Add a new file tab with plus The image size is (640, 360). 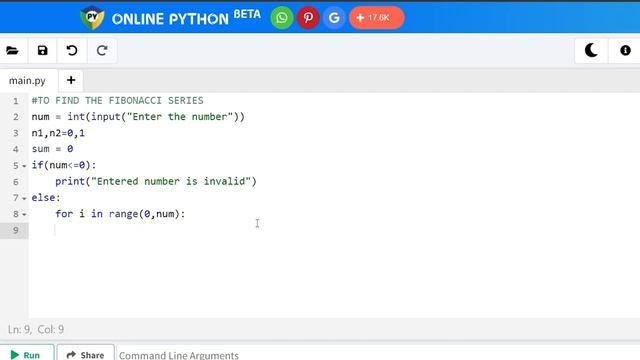pos(71,80)
